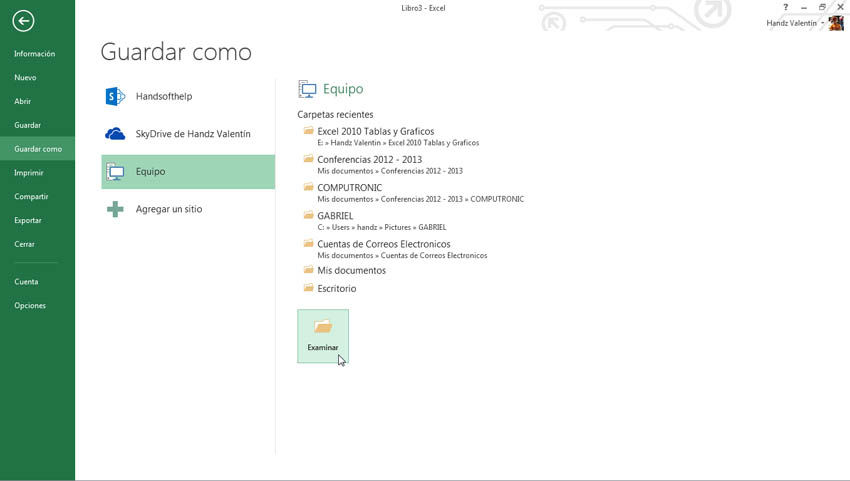
Task: Open Opciones in the sidebar
Action: click(x=30, y=306)
